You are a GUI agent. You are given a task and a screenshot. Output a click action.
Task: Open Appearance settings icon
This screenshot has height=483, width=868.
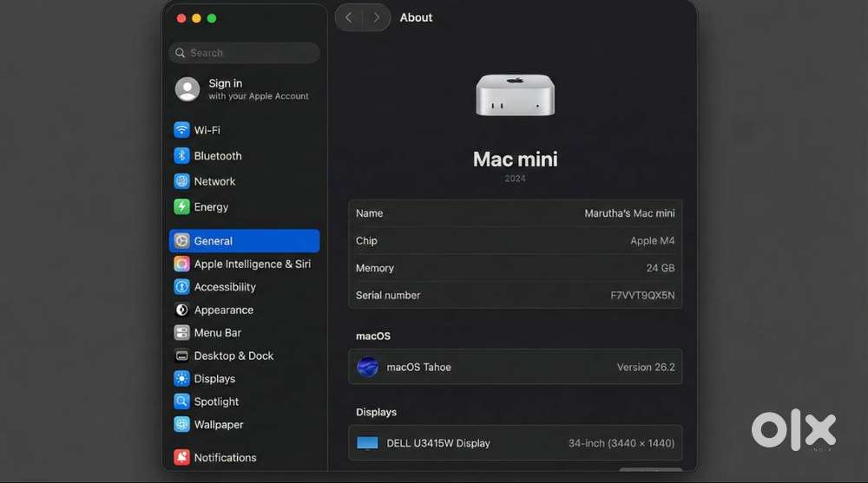(181, 310)
